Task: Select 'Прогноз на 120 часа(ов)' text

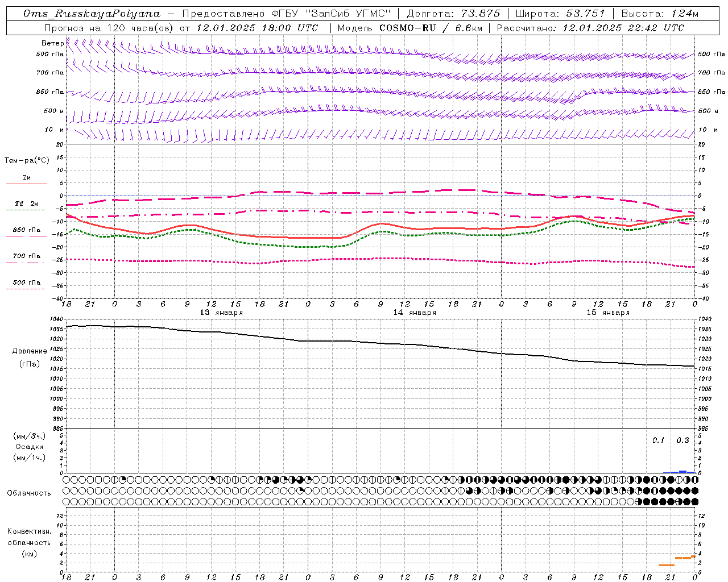Action: click(108, 28)
